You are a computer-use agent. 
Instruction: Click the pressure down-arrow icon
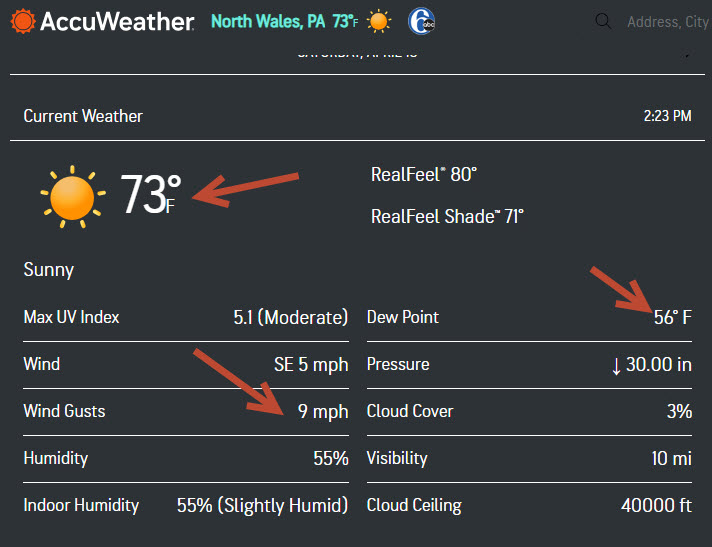616,365
